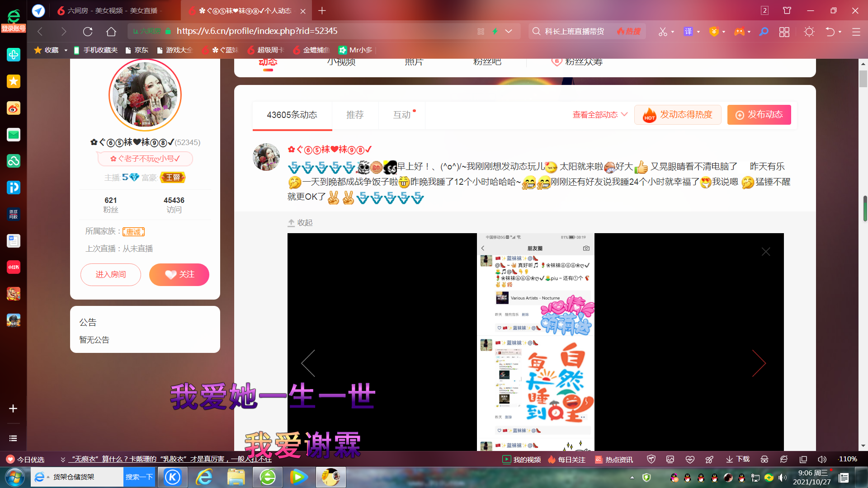Expand the translate dropdown arrow
The image size is (868, 488).
[698, 32]
